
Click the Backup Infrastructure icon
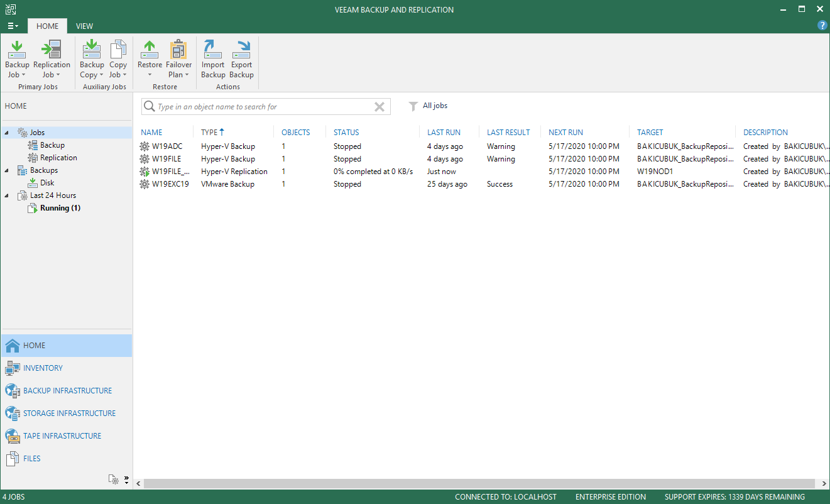pos(13,391)
